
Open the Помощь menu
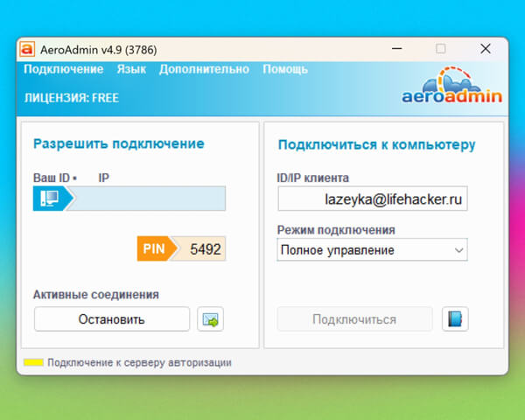click(x=285, y=69)
